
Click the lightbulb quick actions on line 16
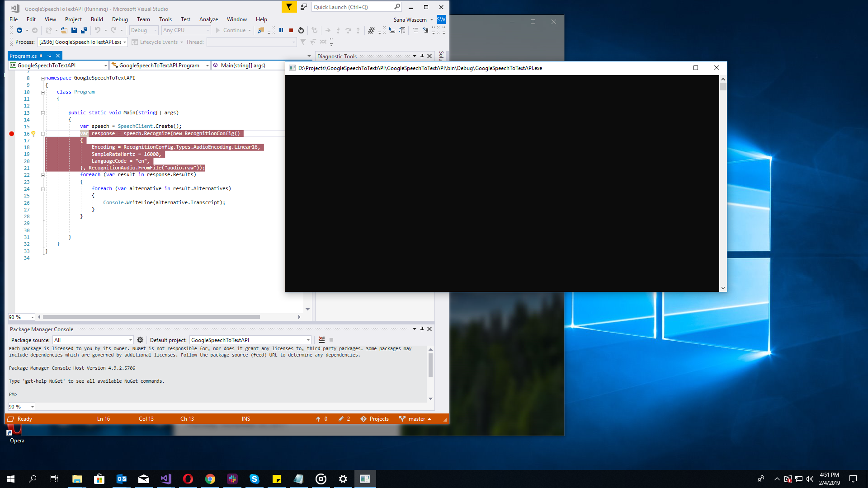click(33, 134)
